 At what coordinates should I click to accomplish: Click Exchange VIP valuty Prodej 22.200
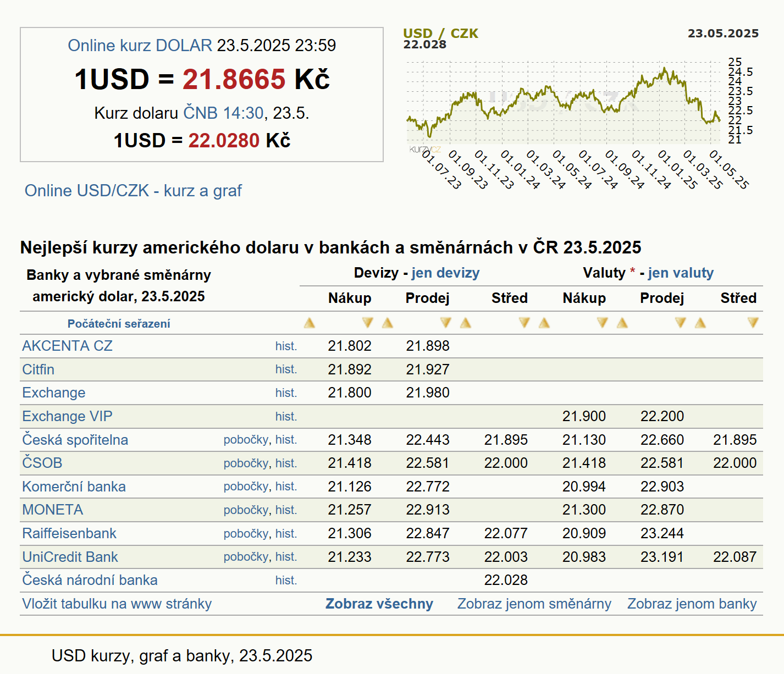pos(662,416)
